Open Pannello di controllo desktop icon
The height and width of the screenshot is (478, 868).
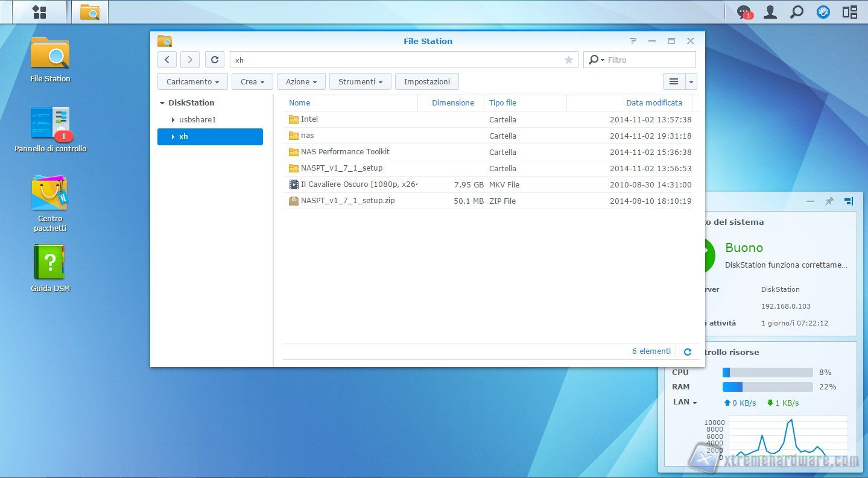[x=50, y=124]
